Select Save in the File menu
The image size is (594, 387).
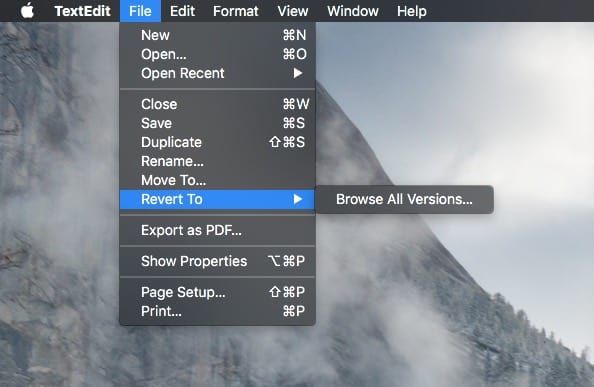pos(217,123)
